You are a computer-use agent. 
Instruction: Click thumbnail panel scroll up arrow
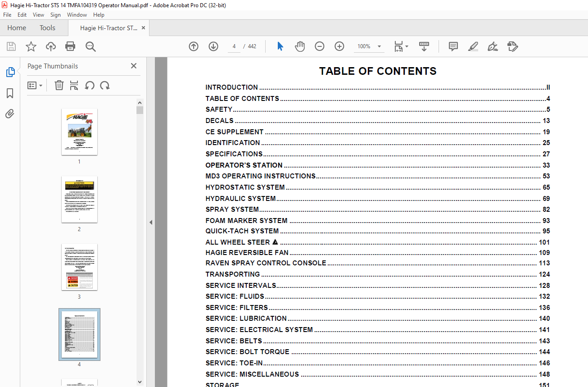click(x=140, y=102)
